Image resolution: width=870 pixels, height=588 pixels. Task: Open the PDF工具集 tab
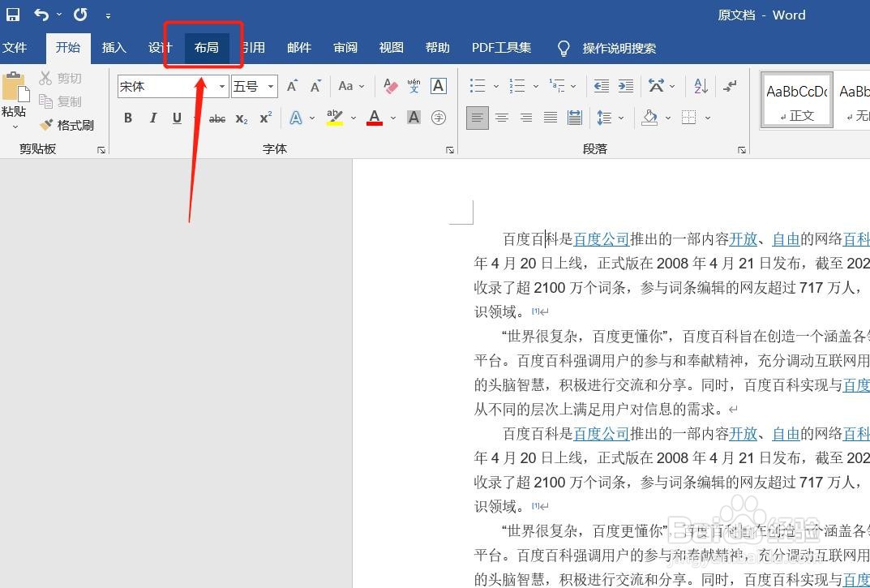[x=501, y=48]
